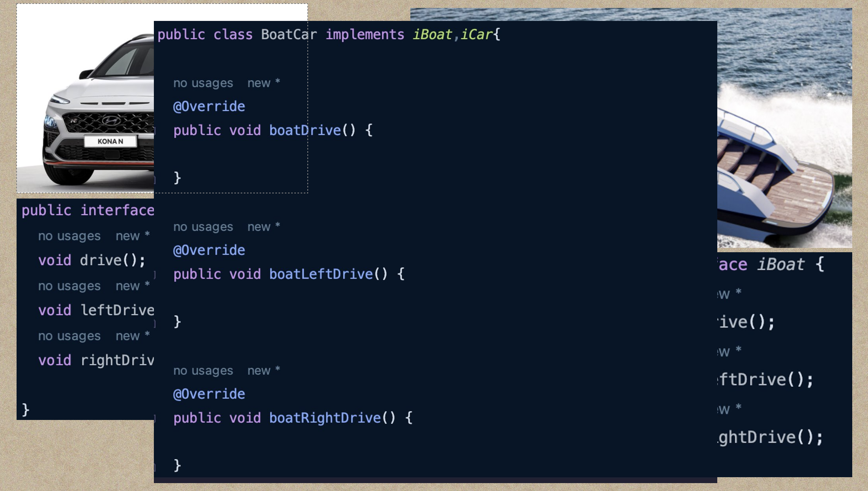
Task: Click 'no usages' hint above void leftDrive
Action: coord(69,286)
